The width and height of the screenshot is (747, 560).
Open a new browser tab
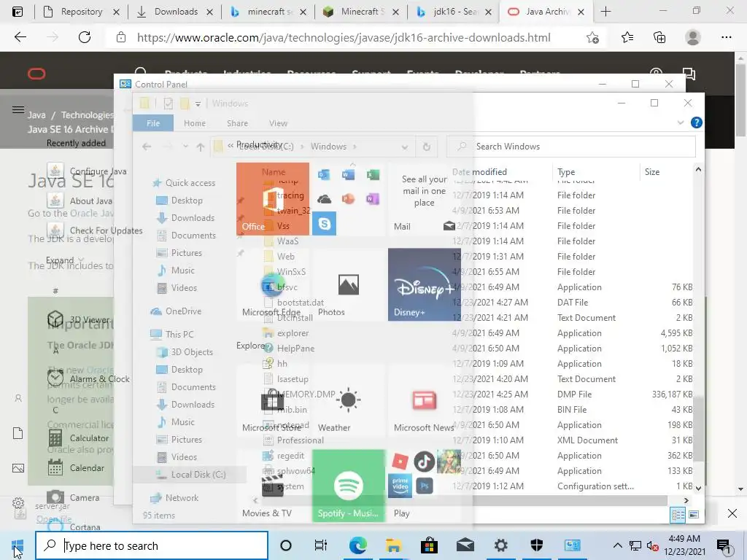tap(605, 12)
